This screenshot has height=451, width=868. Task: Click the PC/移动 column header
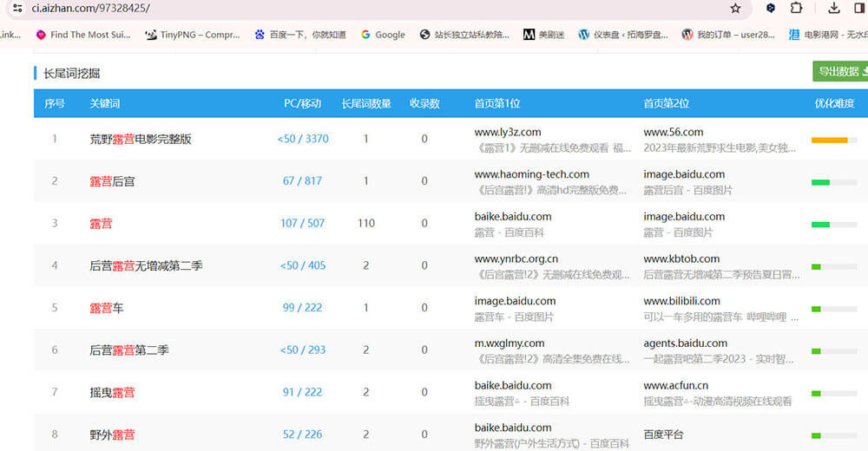click(x=302, y=103)
